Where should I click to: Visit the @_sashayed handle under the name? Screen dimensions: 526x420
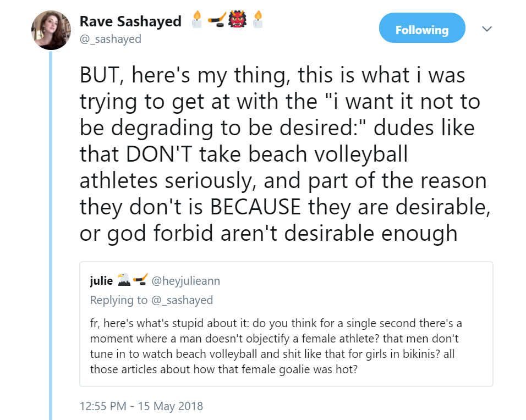pos(110,38)
